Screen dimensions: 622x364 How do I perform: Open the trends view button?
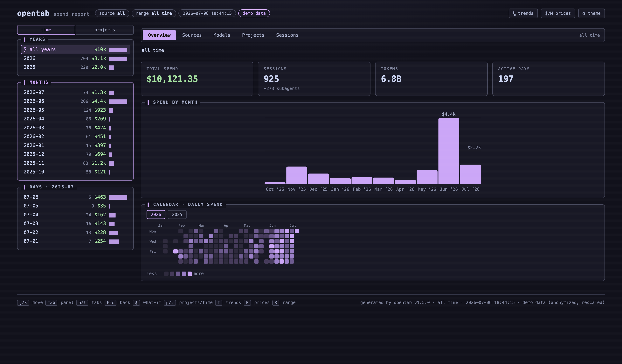pos(523,13)
